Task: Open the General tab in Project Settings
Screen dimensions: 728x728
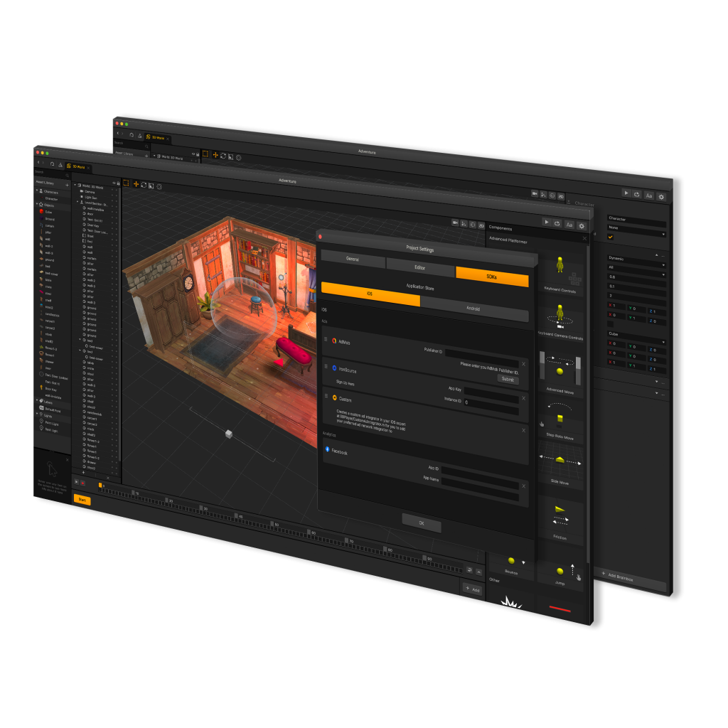Action: coord(352,259)
